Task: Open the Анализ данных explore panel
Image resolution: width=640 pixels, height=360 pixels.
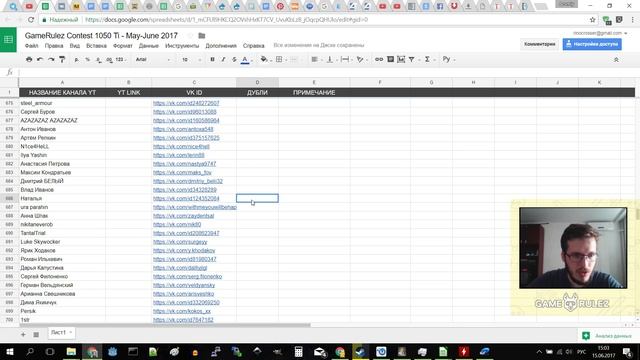Action: [x=608, y=336]
